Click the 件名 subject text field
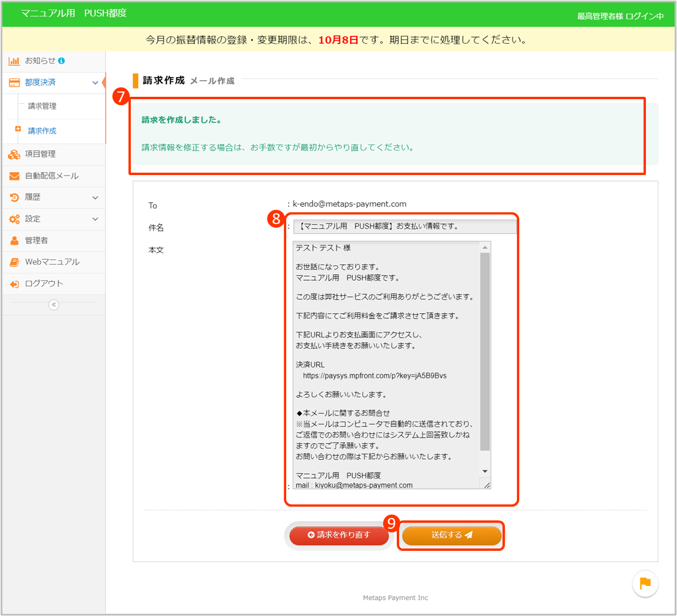 pyautogui.click(x=405, y=227)
